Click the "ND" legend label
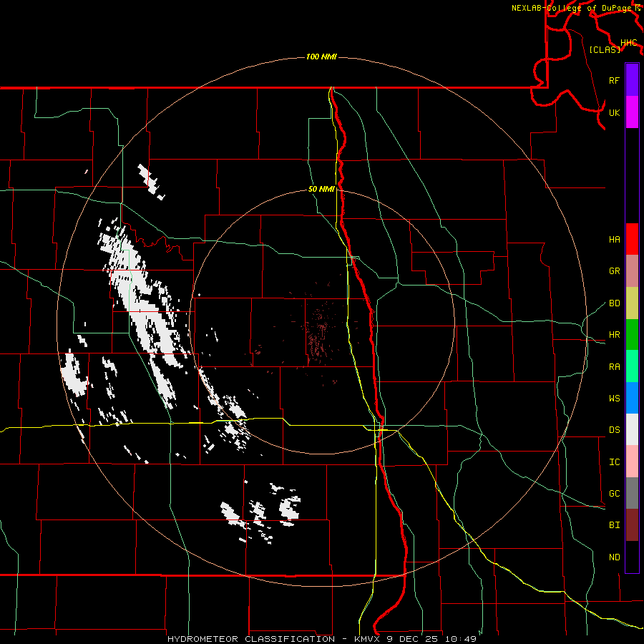This screenshot has width=644, height=644. tap(614, 557)
